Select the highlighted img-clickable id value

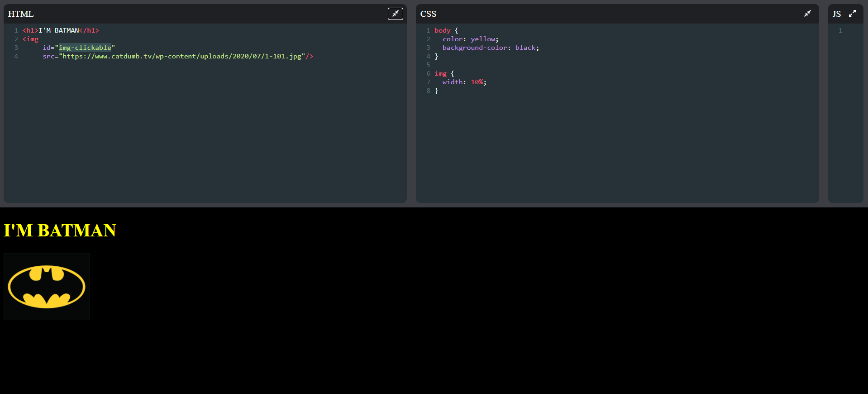pyautogui.click(x=85, y=48)
